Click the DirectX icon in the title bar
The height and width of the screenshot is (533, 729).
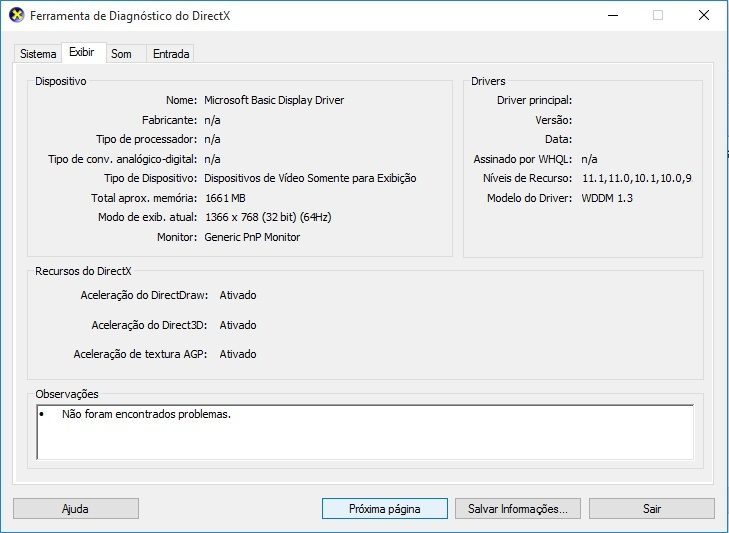pyautogui.click(x=16, y=15)
